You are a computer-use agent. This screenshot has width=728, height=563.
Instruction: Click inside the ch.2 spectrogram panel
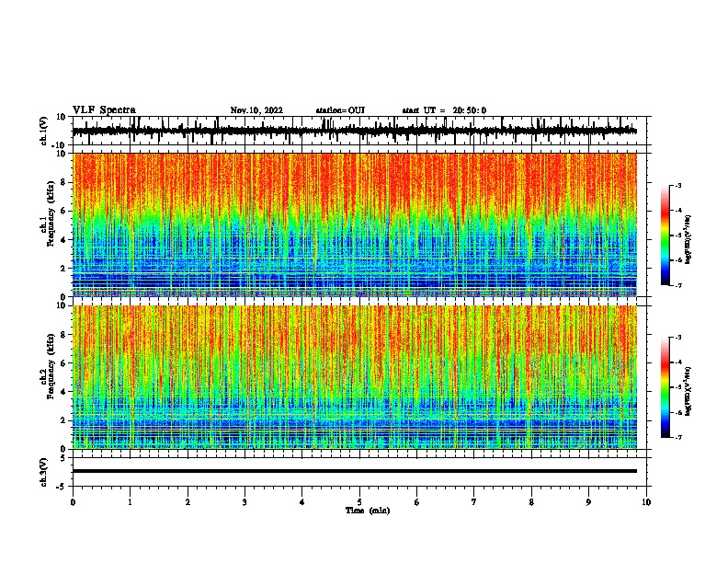tap(355, 377)
